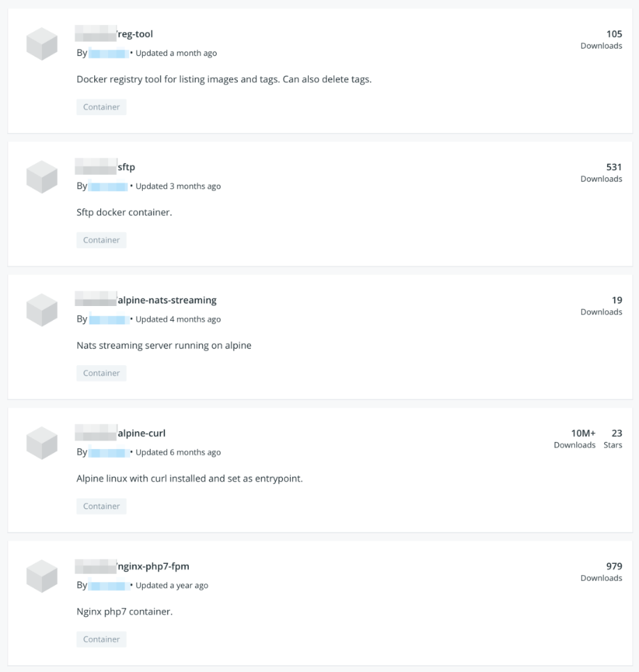Click the reg-tool repository cube icon
639x672 pixels.
[x=41, y=44]
